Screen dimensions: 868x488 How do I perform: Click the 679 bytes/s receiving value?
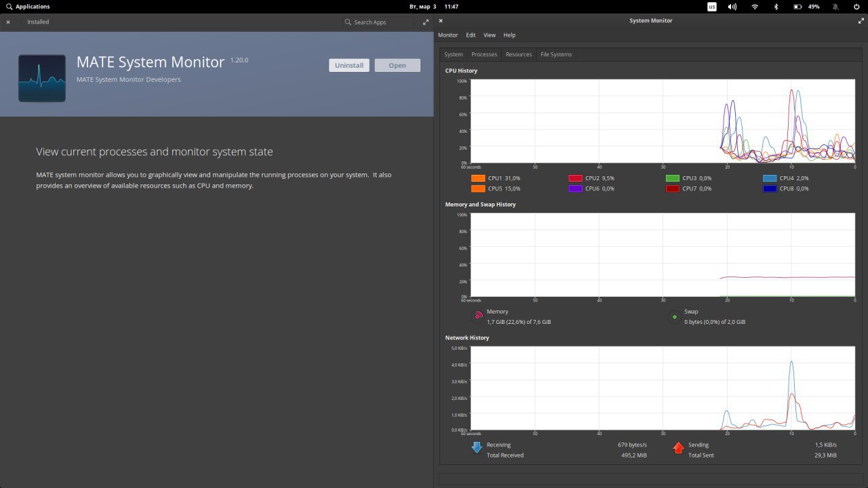tap(632, 445)
